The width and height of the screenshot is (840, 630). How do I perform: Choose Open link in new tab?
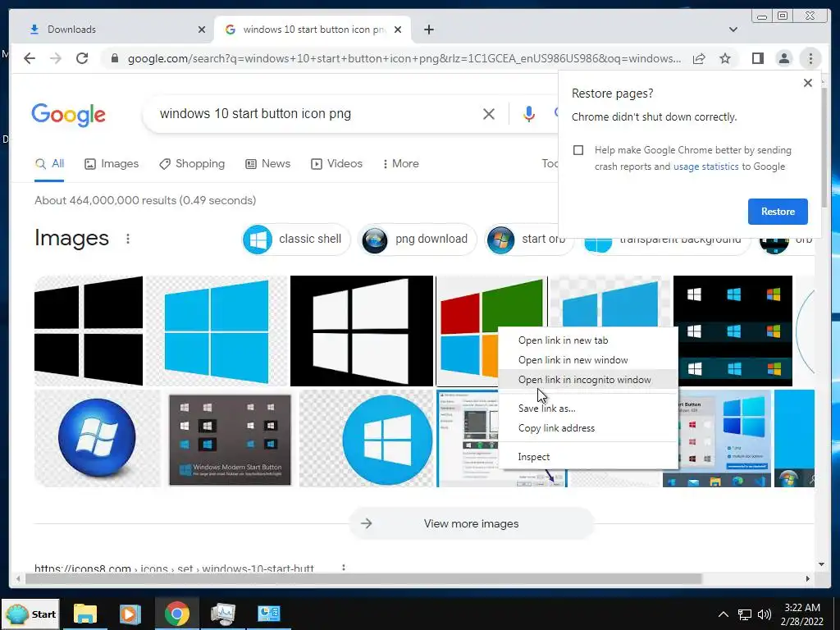(x=587, y=340)
